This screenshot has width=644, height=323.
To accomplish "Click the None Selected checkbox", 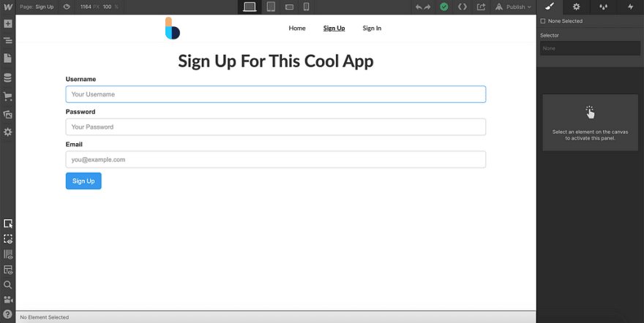I will pos(543,21).
